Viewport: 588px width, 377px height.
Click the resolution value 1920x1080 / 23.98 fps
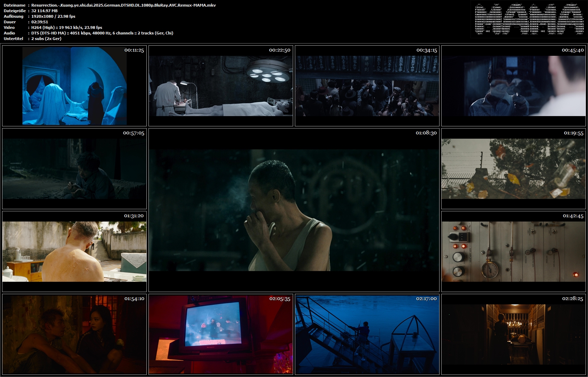[x=53, y=16]
